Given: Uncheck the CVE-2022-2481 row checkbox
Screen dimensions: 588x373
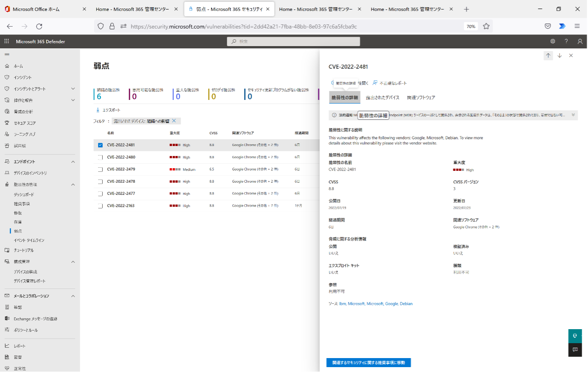Looking at the screenshot, I should click(x=100, y=145).
